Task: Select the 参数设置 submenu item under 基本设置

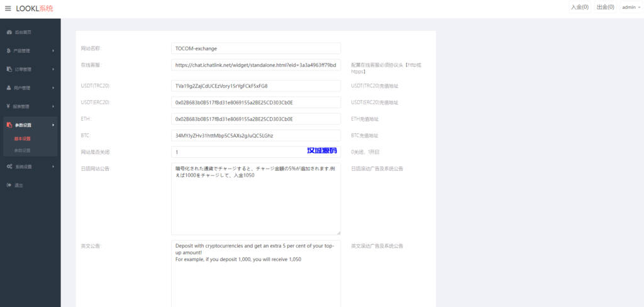Action: tap(23, 150)
